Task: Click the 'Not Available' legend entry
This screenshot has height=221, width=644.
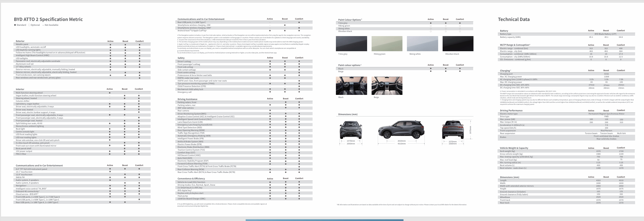Action: point(50,25)
